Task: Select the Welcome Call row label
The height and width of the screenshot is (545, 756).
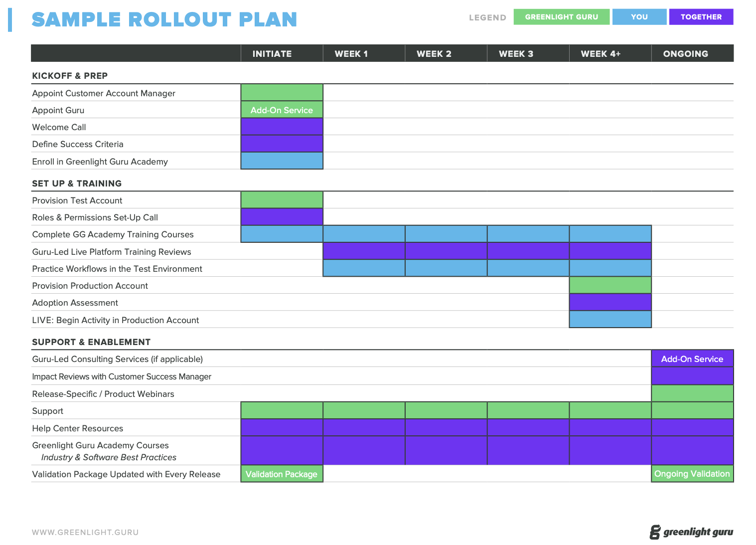Action: pos(59,127)
